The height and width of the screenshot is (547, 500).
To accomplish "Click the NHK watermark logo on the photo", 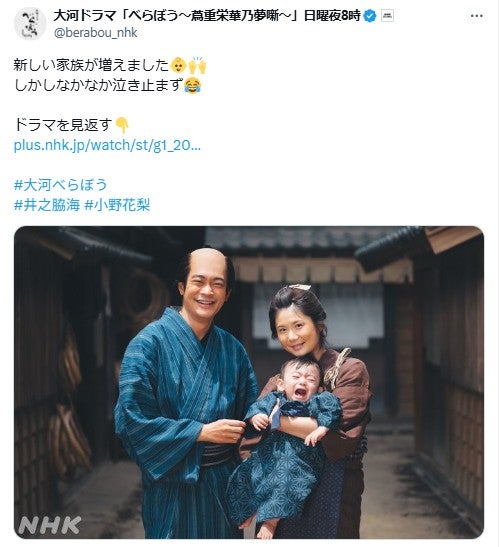I will pos(50,525).
